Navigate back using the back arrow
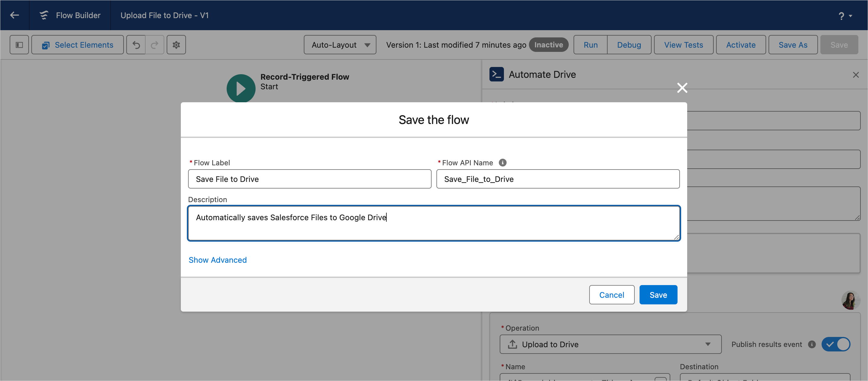 14,15
